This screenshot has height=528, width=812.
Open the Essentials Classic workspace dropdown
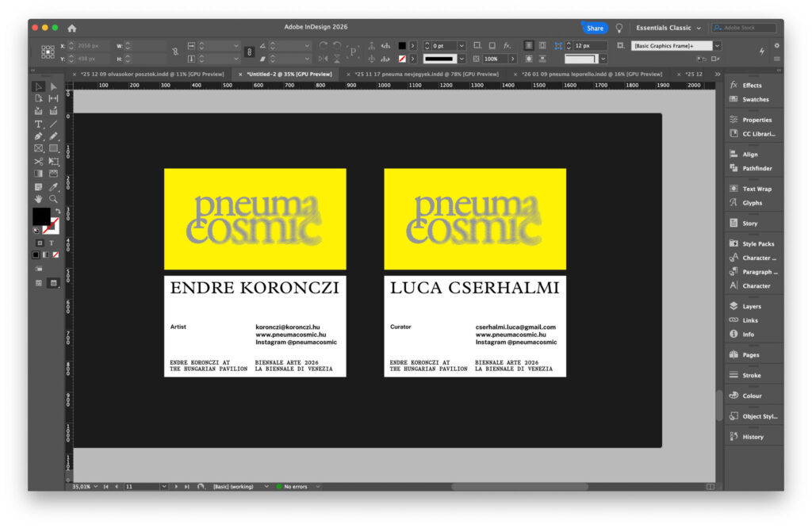click(668, 28)
